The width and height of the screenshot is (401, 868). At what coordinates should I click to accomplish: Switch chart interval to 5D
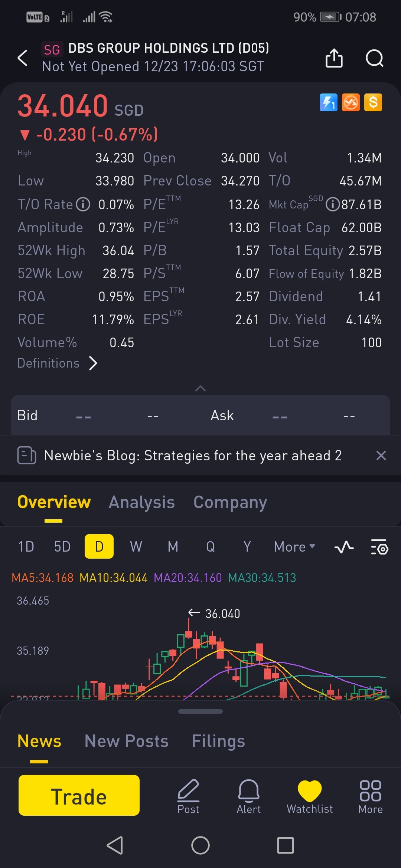(62, 546)
